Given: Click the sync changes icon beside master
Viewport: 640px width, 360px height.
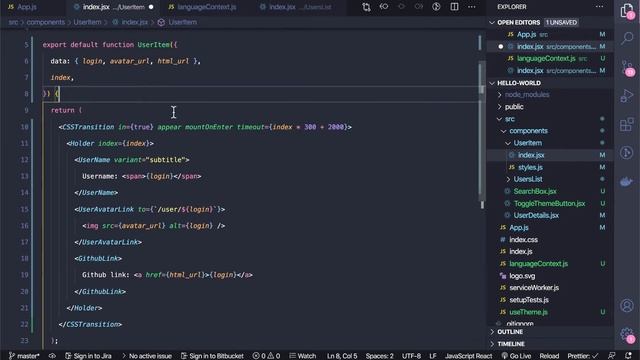Looking at the screenshot, I should tap(52, 356).
